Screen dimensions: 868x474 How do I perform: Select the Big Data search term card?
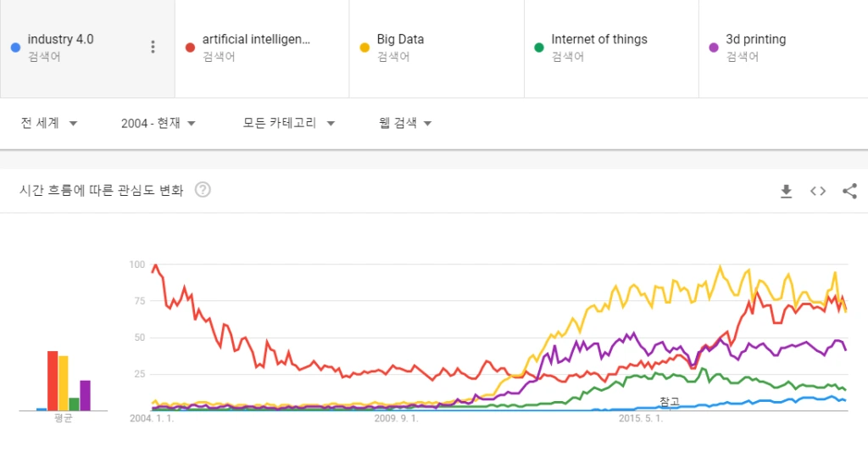[437, 48]
